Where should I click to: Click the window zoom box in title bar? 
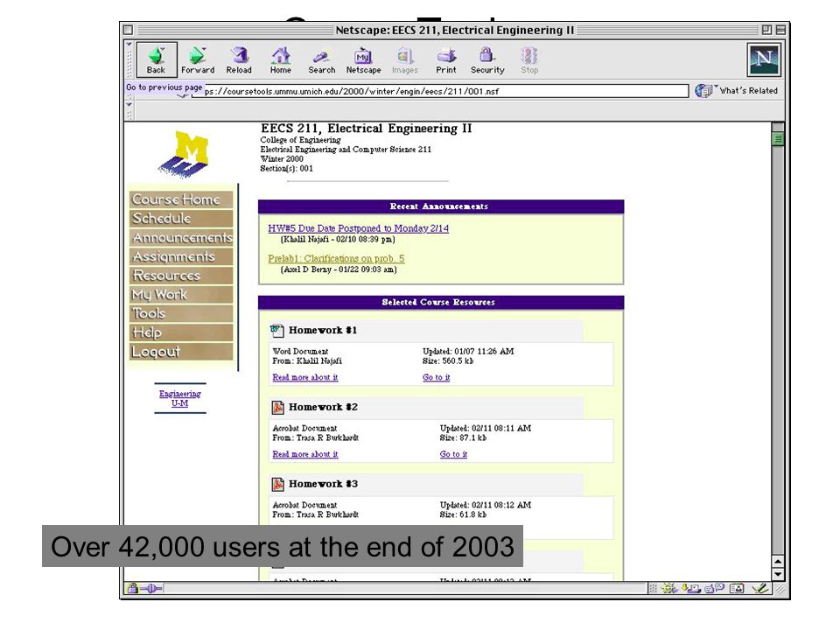(x=766, y=30)
